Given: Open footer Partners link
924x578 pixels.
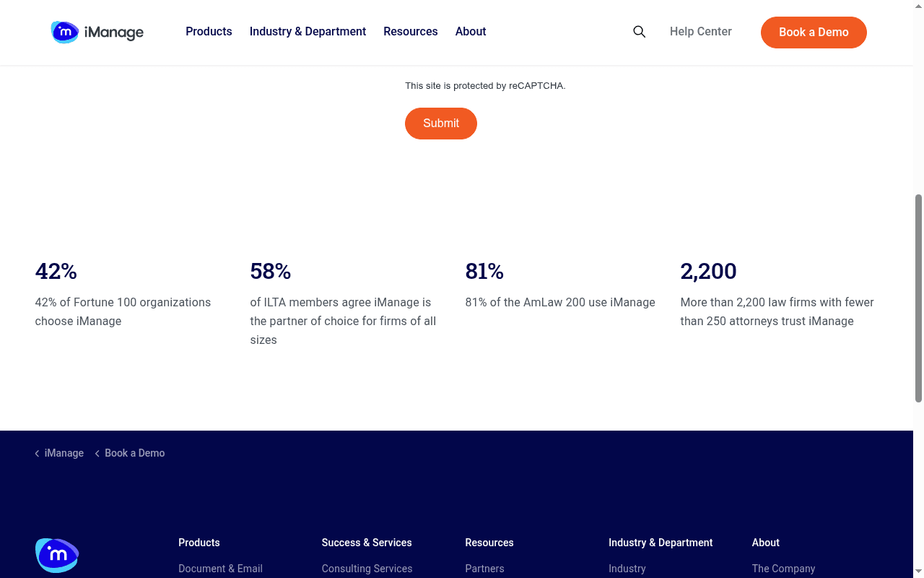Looking at the screenshot, I should 484,569.
